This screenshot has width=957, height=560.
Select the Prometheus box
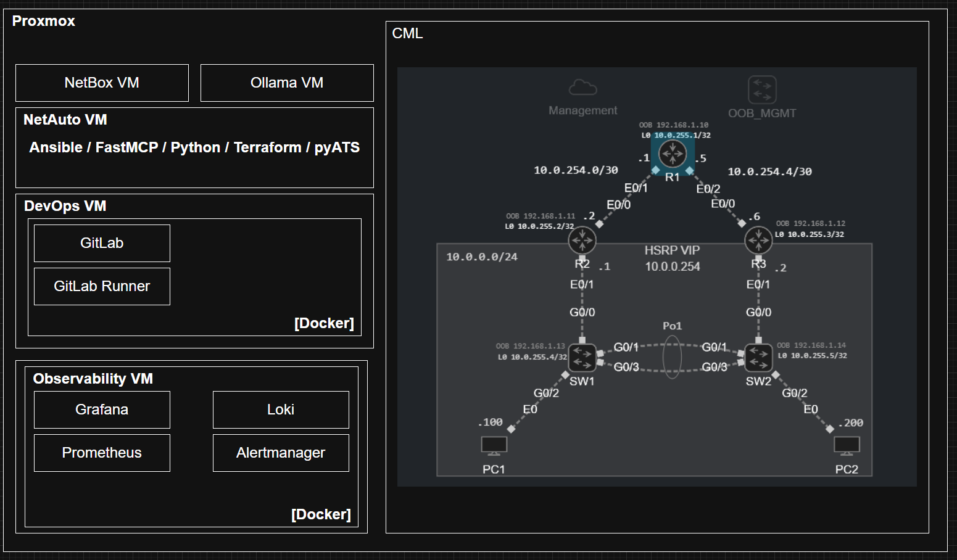point(102,453)
